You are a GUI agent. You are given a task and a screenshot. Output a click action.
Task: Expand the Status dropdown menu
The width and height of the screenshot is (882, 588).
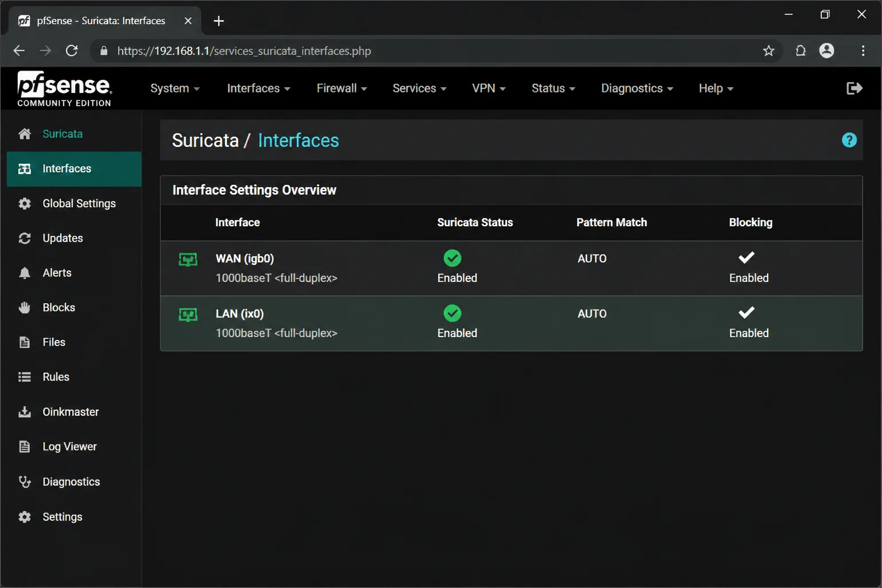(x=554, y=88)
